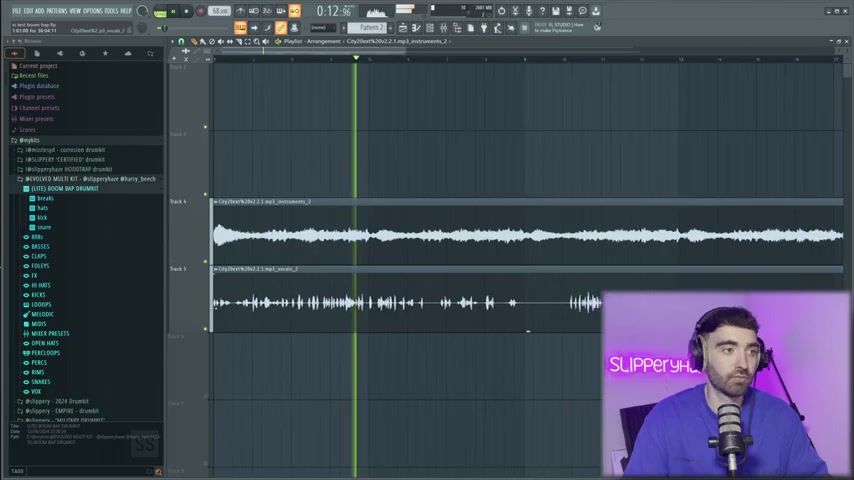
Task: Render audio with export icon
Action: (x=569, y=11)
